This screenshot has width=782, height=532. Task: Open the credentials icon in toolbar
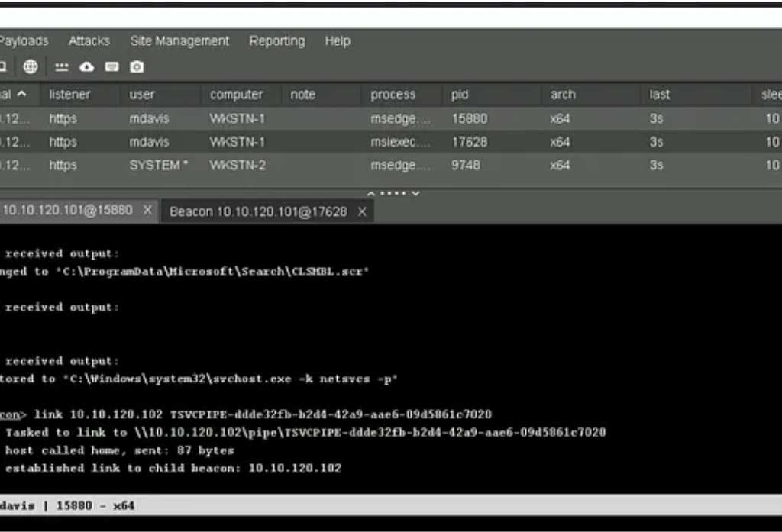pyautogui.click(x=62, y=67)
